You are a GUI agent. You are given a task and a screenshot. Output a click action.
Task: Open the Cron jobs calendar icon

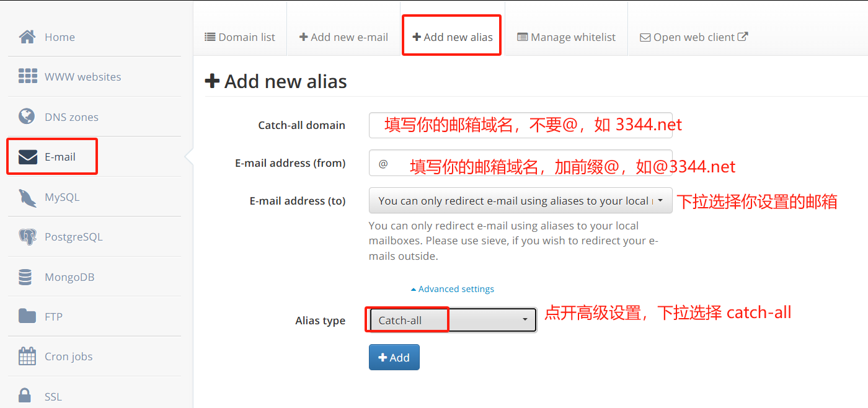pyautogui.click(x=27, y=357)
